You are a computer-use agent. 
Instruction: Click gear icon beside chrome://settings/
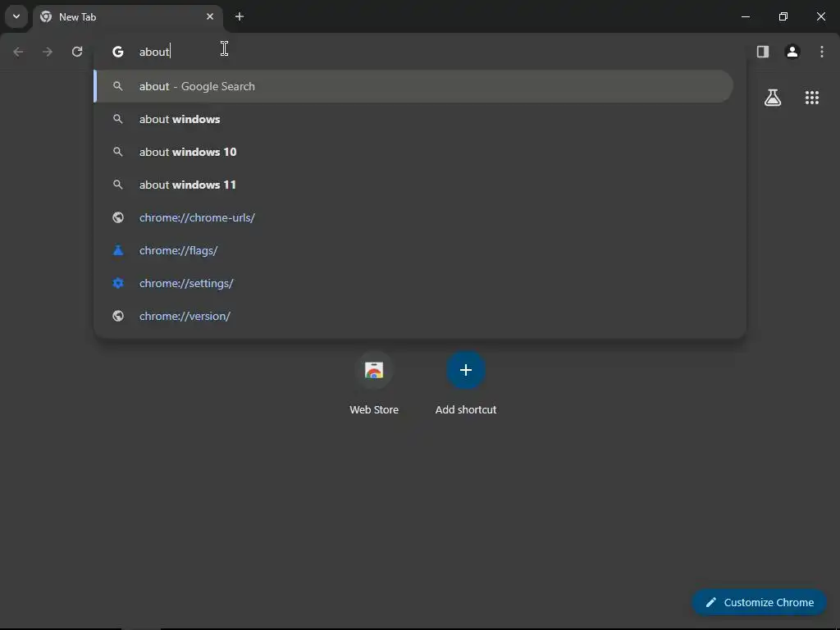coord(118,283)
